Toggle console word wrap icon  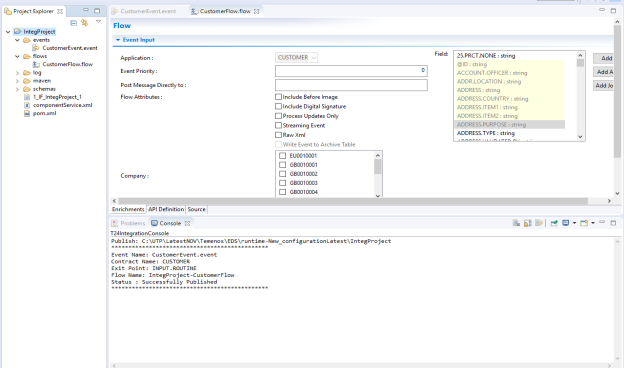coord(539,223)
